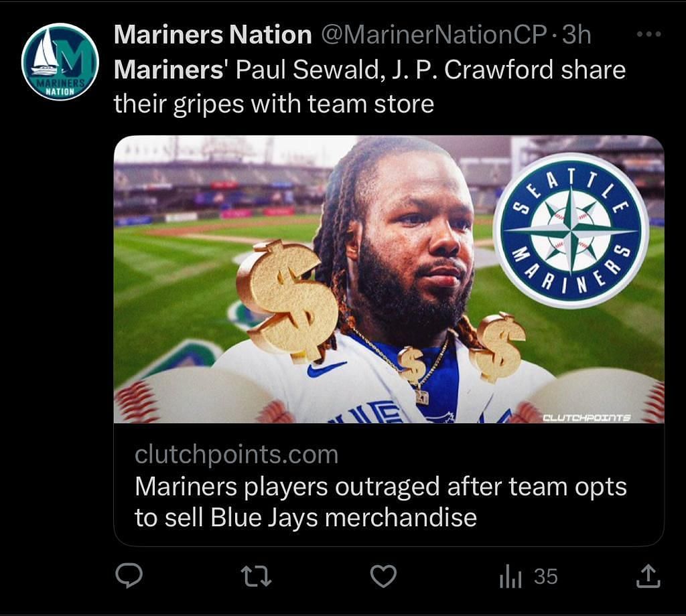Open the Mariners Nation profile avatar
The width and height of the screenshot is (686, 616).
[x=60, y=62]
